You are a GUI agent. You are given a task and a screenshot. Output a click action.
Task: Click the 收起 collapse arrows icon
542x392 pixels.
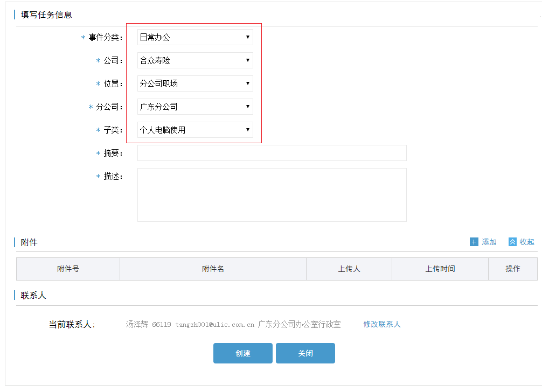coord(512,242)
